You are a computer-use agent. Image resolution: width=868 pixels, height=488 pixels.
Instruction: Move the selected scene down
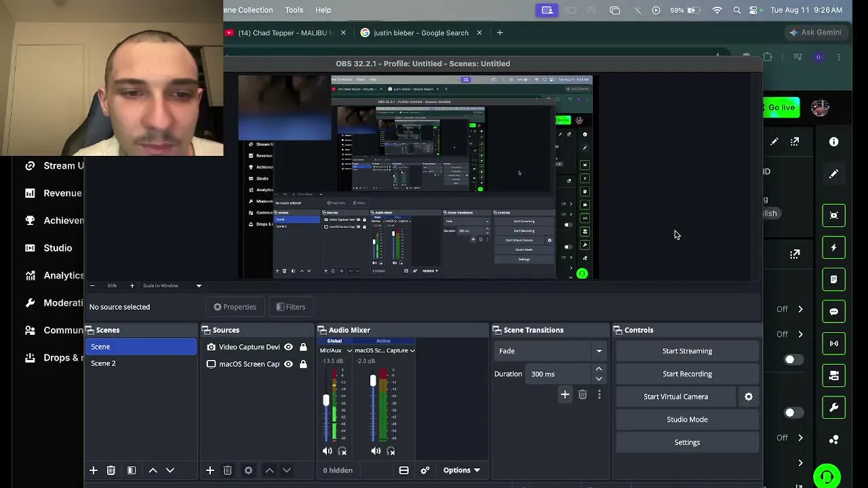[x=170, y=470]
